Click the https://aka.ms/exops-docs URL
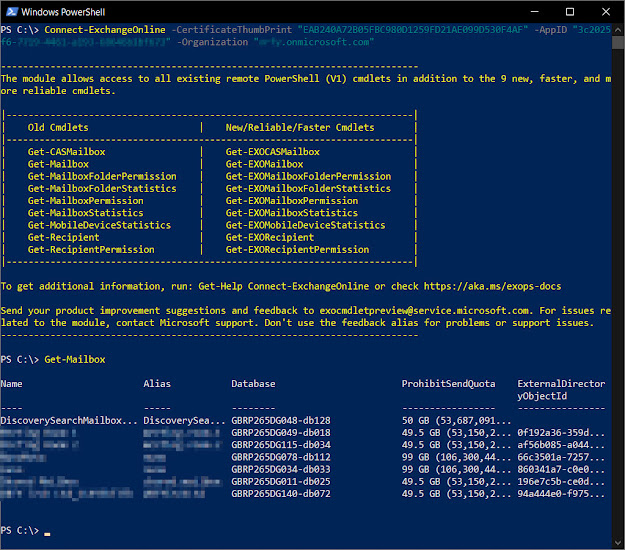The width and height of the screenshot is (625, 550). click(492, 286)
